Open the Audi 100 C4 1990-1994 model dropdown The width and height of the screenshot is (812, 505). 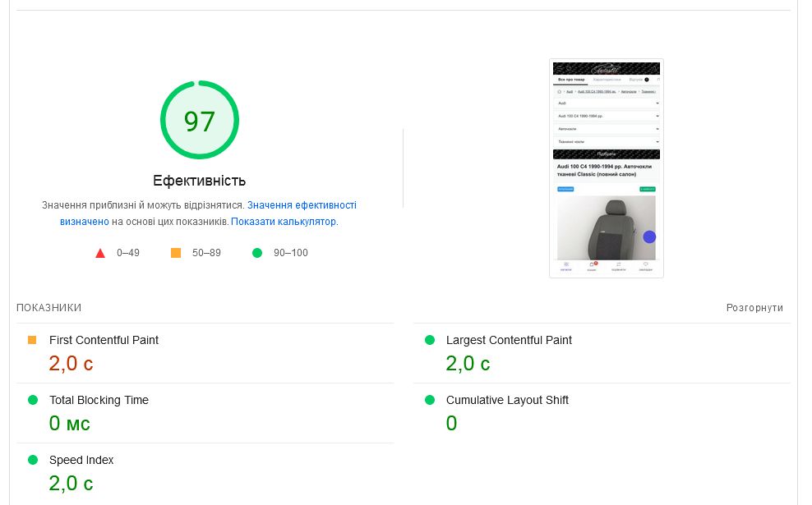[607, 117]
